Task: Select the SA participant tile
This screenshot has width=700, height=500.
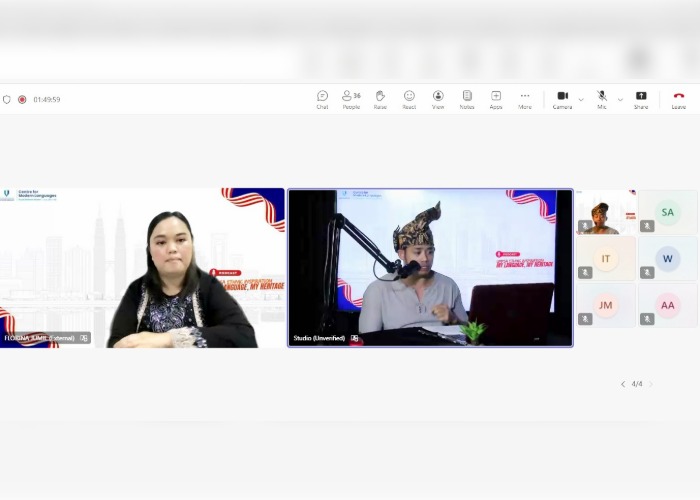Action: pyautogui.click(x=667, y=212)
